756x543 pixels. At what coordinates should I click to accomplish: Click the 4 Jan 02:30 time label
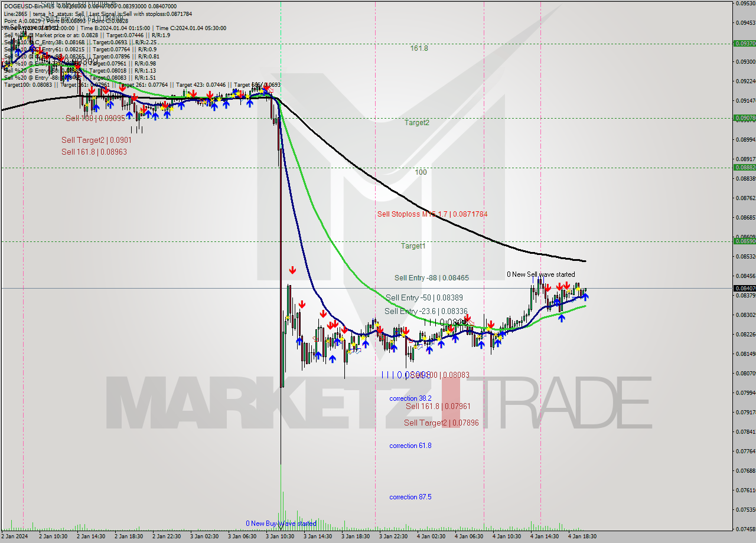point(432,537)
